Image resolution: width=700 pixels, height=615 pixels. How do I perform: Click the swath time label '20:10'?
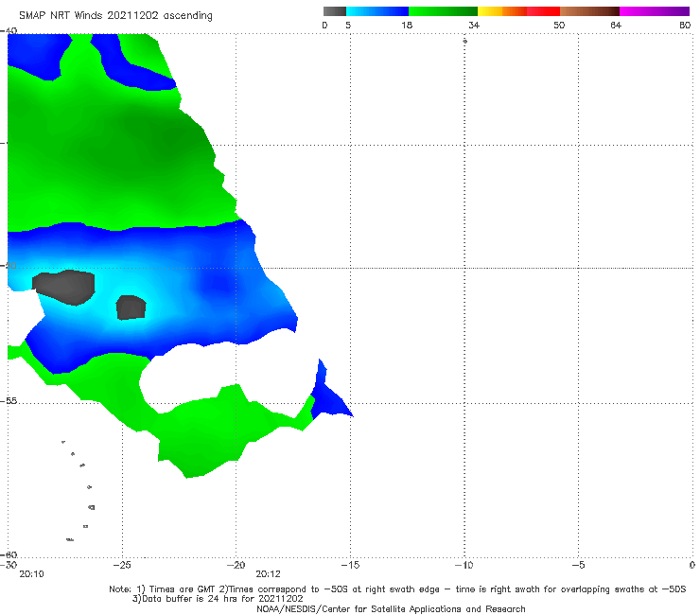(32, 574)
